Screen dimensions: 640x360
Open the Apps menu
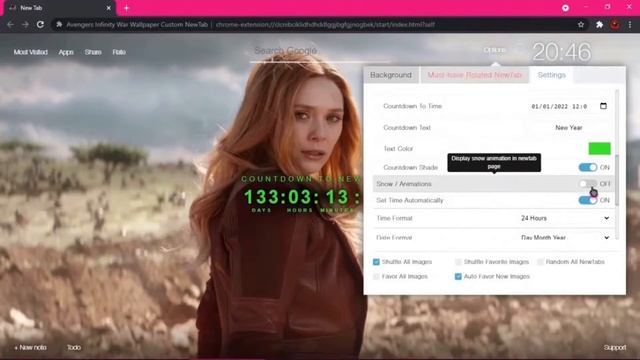click(x=66, y=52)
